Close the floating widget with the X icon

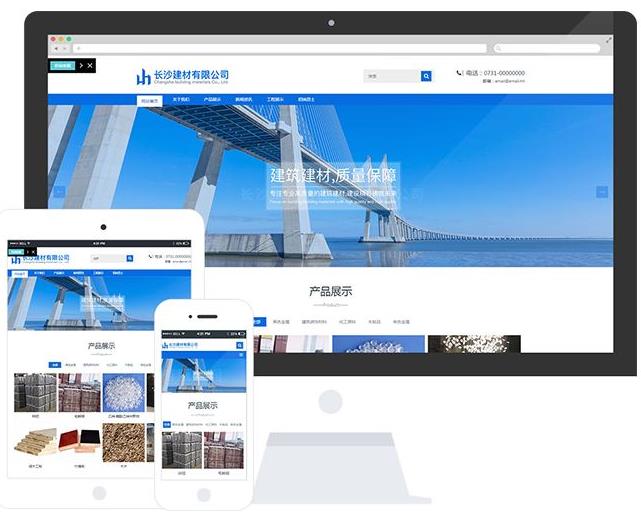[x=90, y=65]
